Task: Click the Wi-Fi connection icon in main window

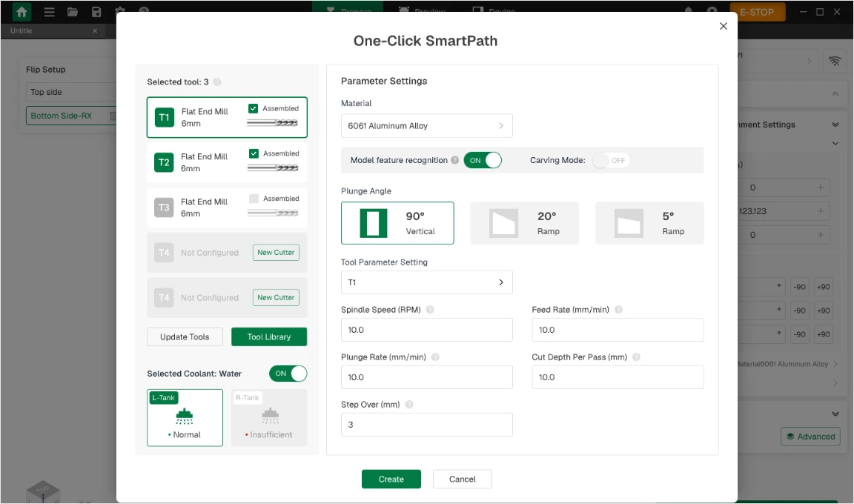Action: (x=835, y=61)
